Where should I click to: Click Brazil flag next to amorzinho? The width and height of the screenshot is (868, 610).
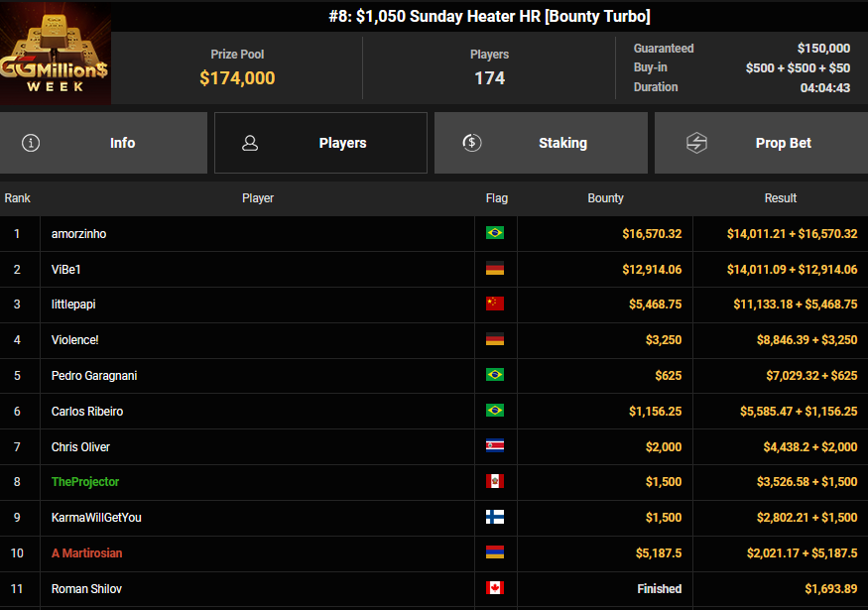pyautogui.click(x=494, y=233)
